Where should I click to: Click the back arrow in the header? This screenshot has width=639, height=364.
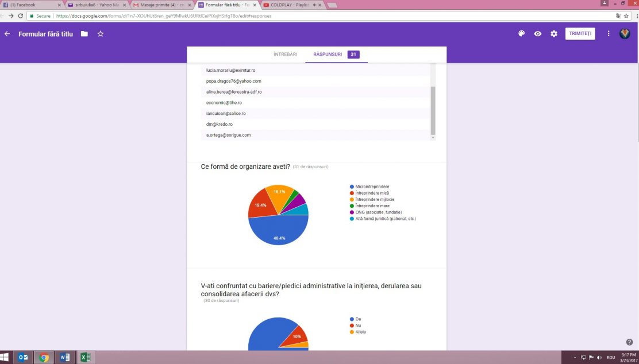pyautogui.click(x=7, y=34)
